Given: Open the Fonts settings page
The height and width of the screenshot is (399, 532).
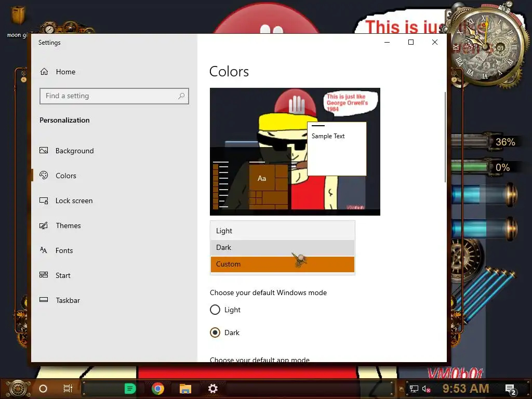Looking at the screenshot, I should (64, 250).
